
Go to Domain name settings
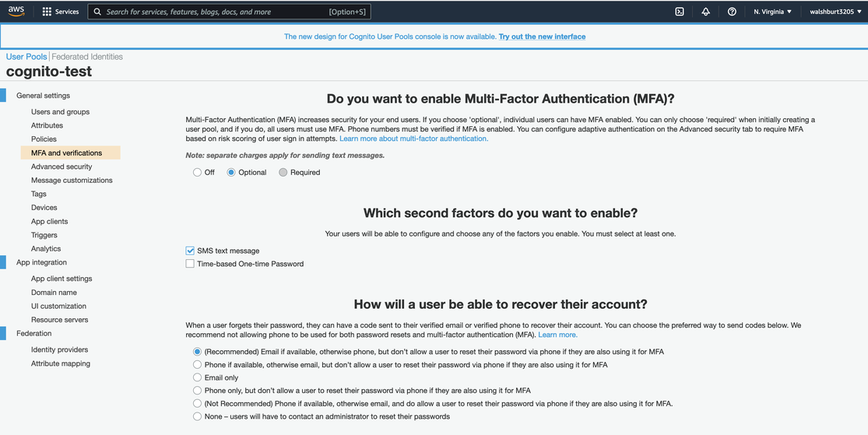click(54, 293)
